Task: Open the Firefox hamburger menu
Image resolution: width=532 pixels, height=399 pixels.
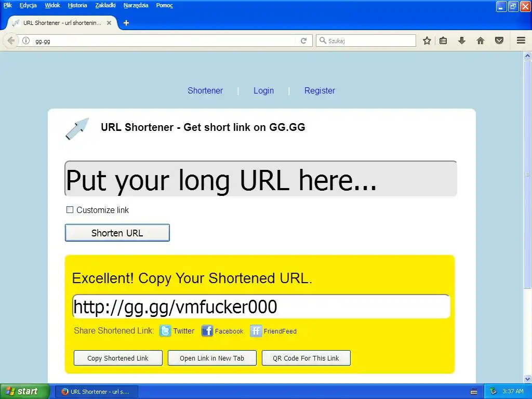Action: click(521, 41)
